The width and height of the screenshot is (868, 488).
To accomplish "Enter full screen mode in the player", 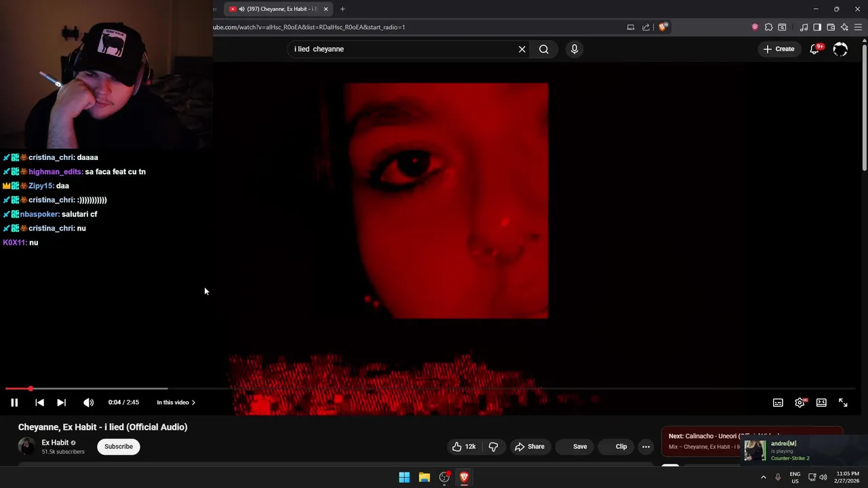I will coord(843,403).
